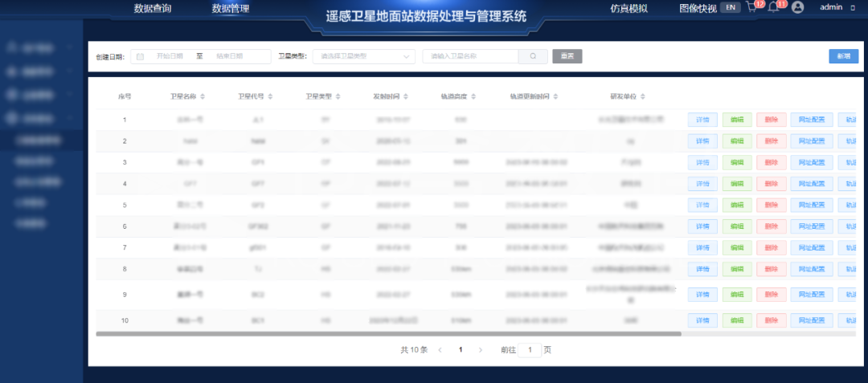Open the notification bell
The image size is (868, 383).
coord(773,8)
